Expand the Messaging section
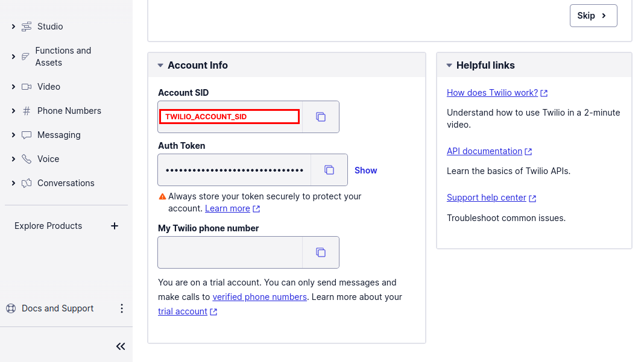This screenshot has width=644, height=362. click(x=13, y=135)
